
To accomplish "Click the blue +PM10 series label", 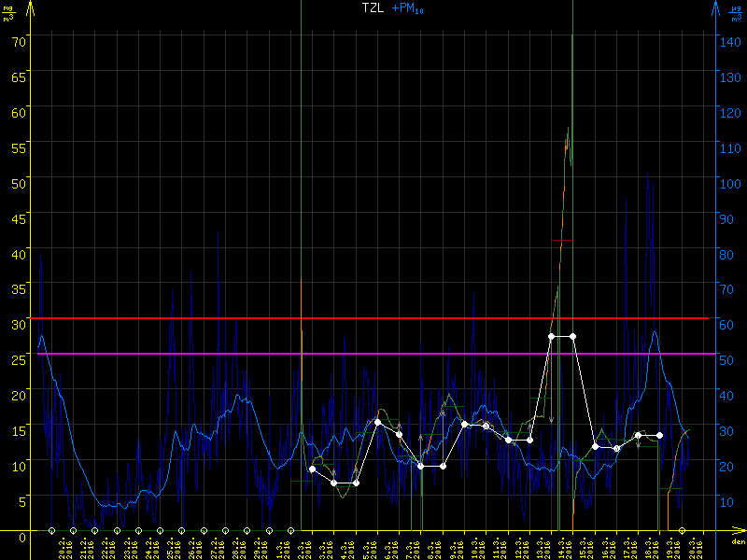I will (409, 7).
